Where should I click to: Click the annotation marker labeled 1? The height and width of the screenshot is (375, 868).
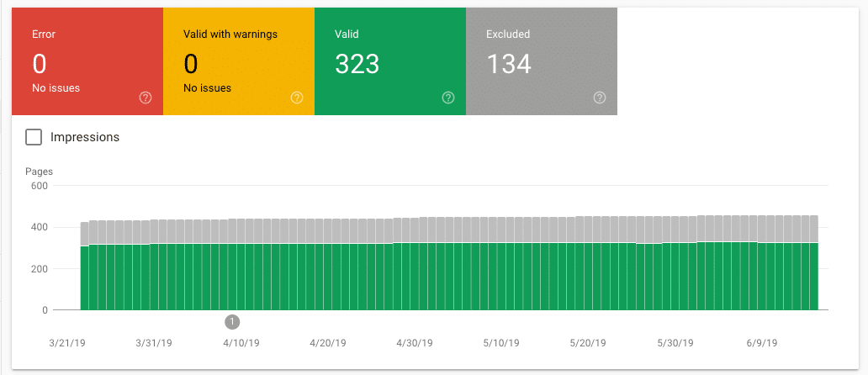(x=233, y=321)
